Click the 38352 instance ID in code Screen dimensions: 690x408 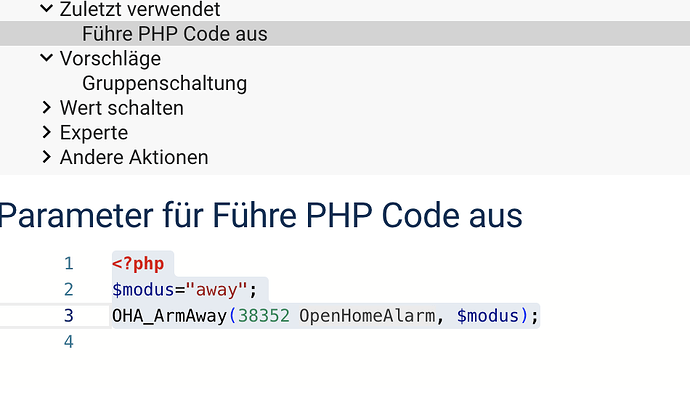pos(264,316)
